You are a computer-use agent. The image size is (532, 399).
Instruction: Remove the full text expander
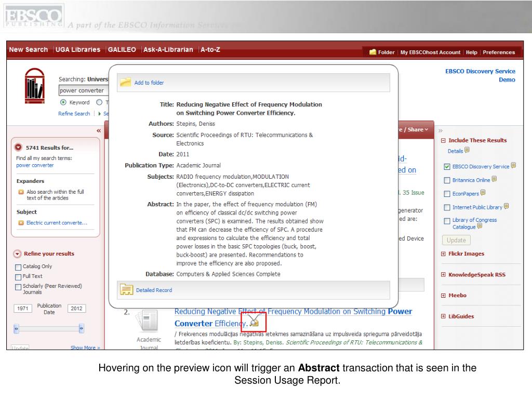[21, 192]
